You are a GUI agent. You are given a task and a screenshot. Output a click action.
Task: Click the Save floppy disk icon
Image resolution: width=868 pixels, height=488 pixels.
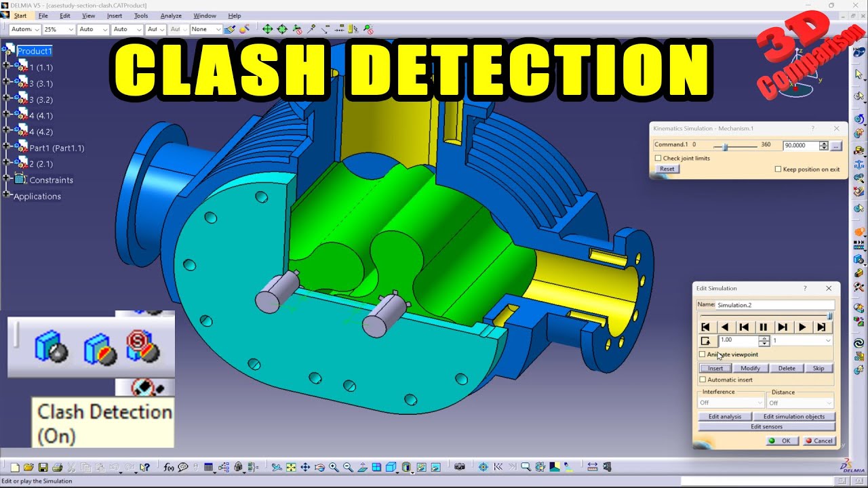pyautogui.click(x=43, y=467)
